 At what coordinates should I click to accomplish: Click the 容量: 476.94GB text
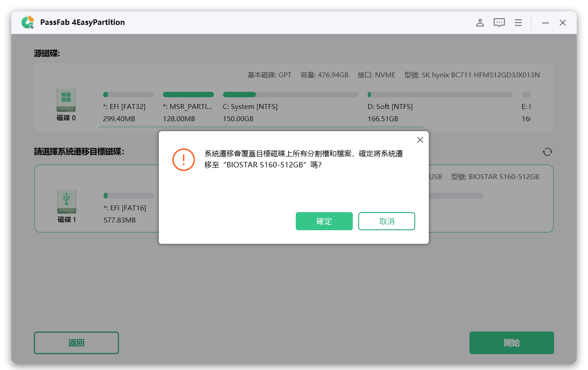tap(324, 75)
